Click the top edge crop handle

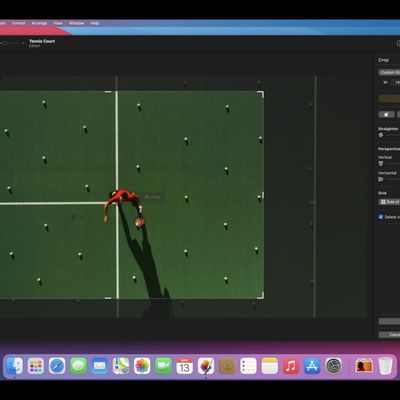[x=108, y=92]
